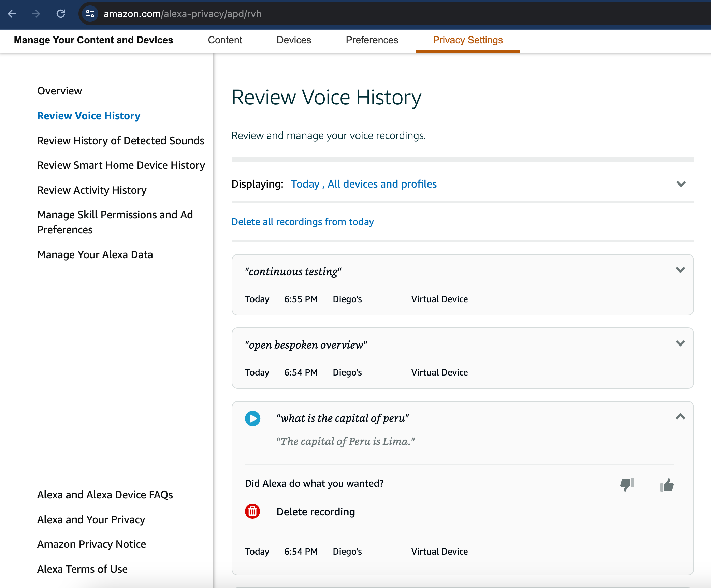Click the thumbs up feedback icon
711x588 pixels.
coord(667,484)
